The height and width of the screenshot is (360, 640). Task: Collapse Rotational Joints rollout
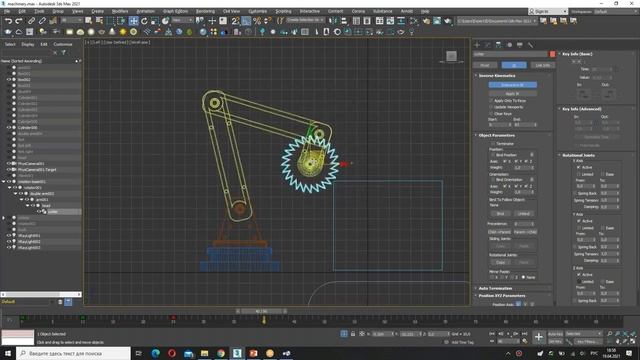(578, 156)
